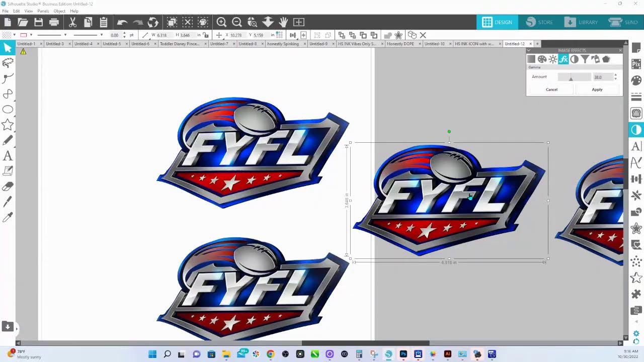The image size is (644, 362).
Task: Open Photoshop from the taskbar
Action: click(403, 354)
